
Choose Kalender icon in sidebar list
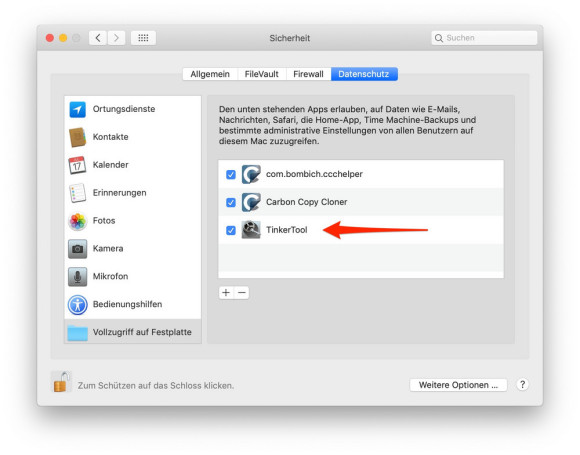(77, 165)
